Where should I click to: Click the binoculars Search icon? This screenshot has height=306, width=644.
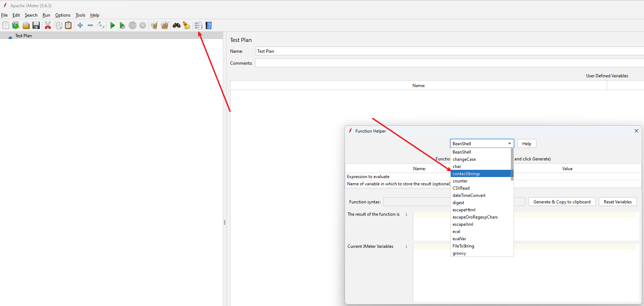point(177,25)
